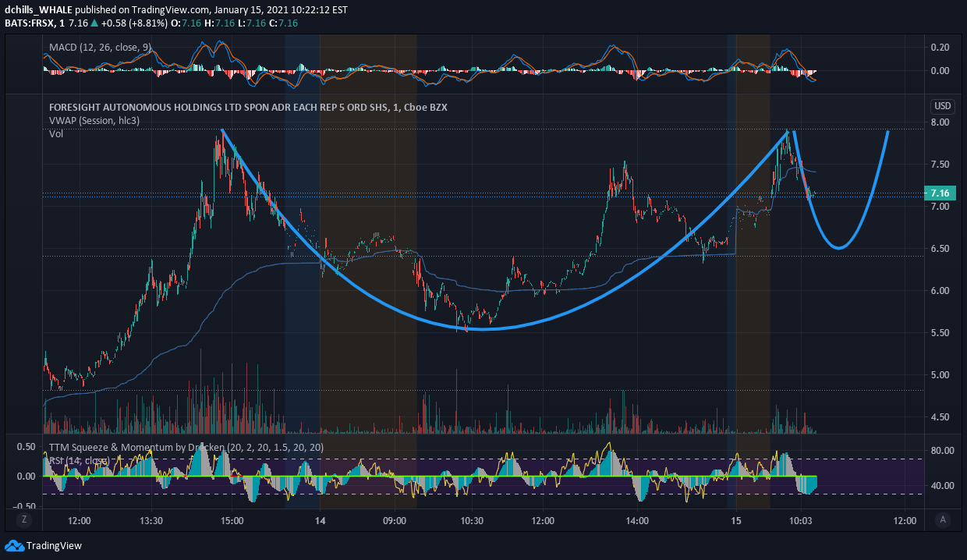
Task: Click the day 15 date marker
Action: [x=735, y=520]
